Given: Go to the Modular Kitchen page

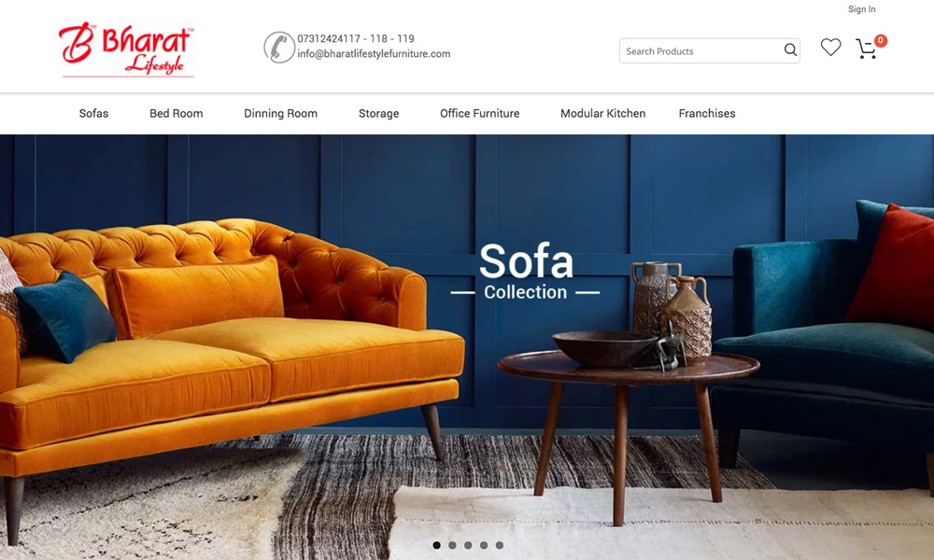Looking at the screenshot, I should click(x=602, y=113).
